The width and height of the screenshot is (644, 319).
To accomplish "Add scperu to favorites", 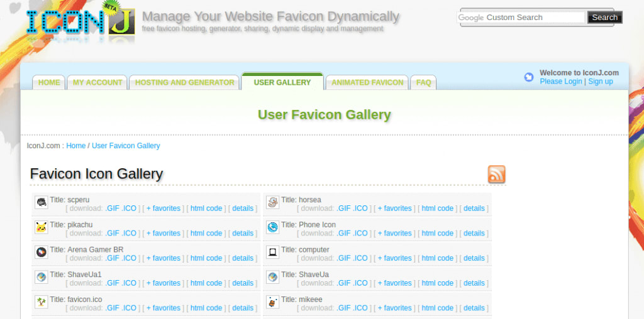I will tap(164, 208).
